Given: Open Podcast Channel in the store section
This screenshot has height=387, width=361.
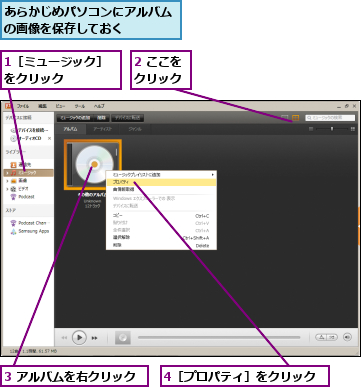Looking at the screenshot, I should (34, 223).
